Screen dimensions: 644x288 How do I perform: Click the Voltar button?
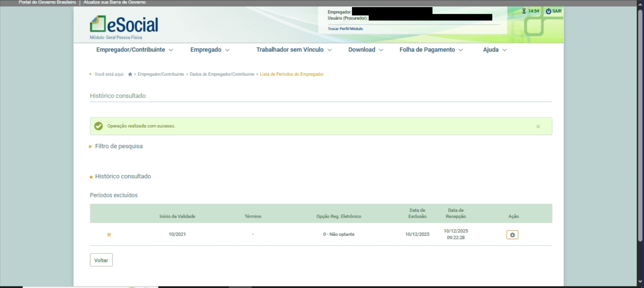(101, 260)
